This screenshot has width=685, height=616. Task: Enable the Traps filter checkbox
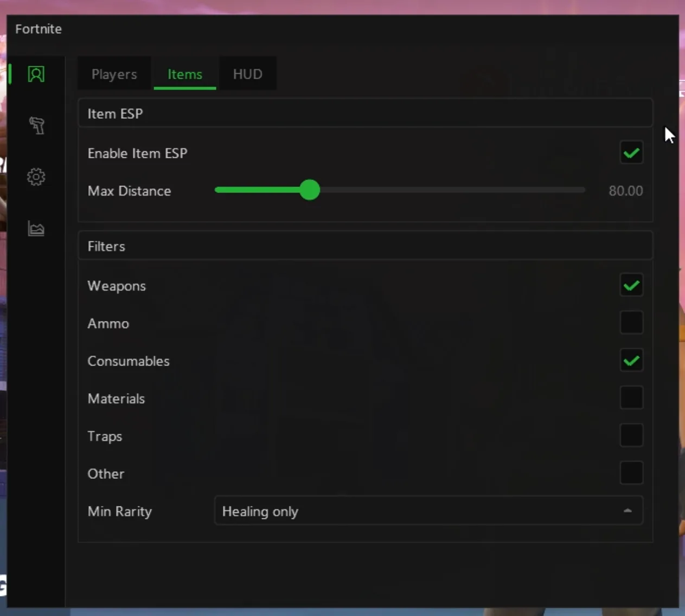click(631, 435)
